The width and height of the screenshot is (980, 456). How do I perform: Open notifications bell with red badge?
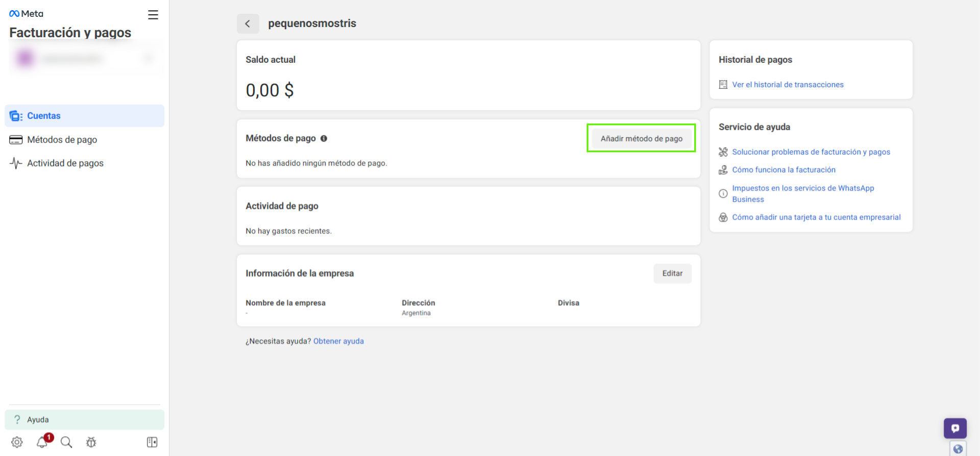[x=42, y=442]
